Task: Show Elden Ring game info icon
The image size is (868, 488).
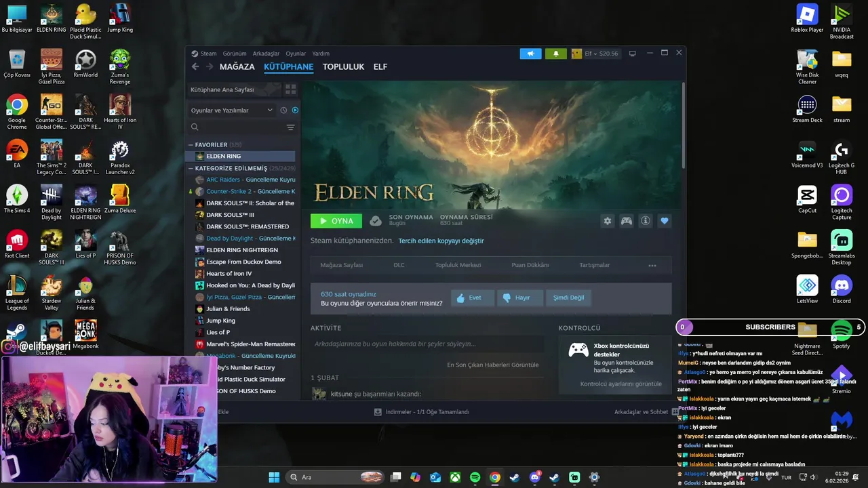Action: [646, 221]
